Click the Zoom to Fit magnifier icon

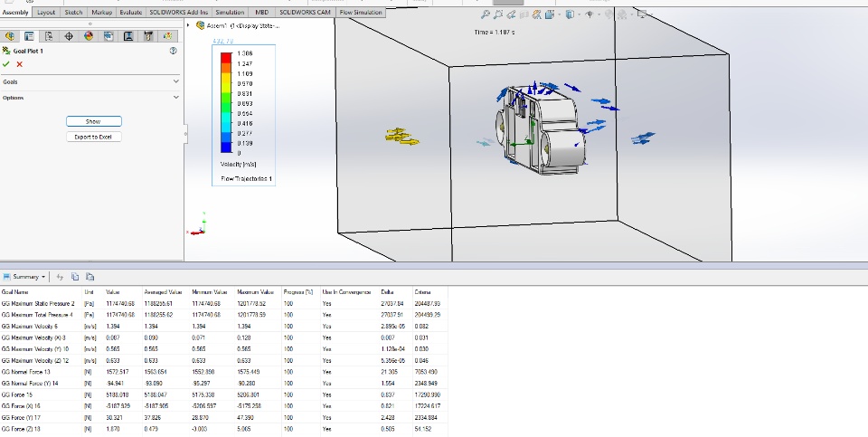tap(485, 15)
